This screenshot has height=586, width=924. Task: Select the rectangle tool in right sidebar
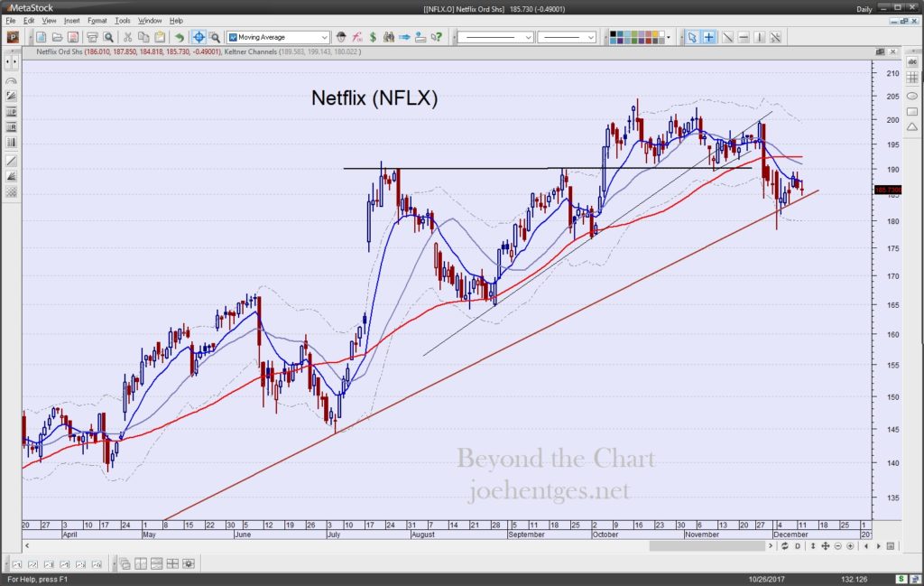[912, 111]
